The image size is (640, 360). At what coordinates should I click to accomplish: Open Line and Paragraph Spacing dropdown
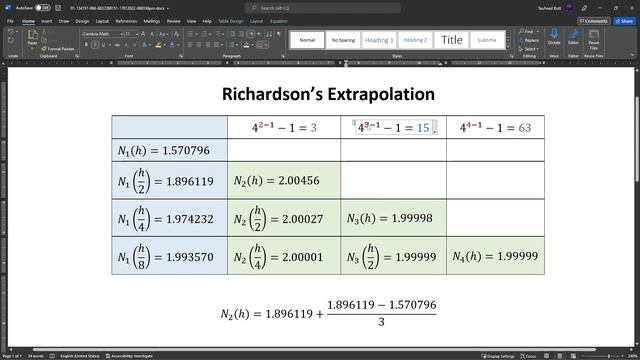pyautogui.click(x=232, y=45)
